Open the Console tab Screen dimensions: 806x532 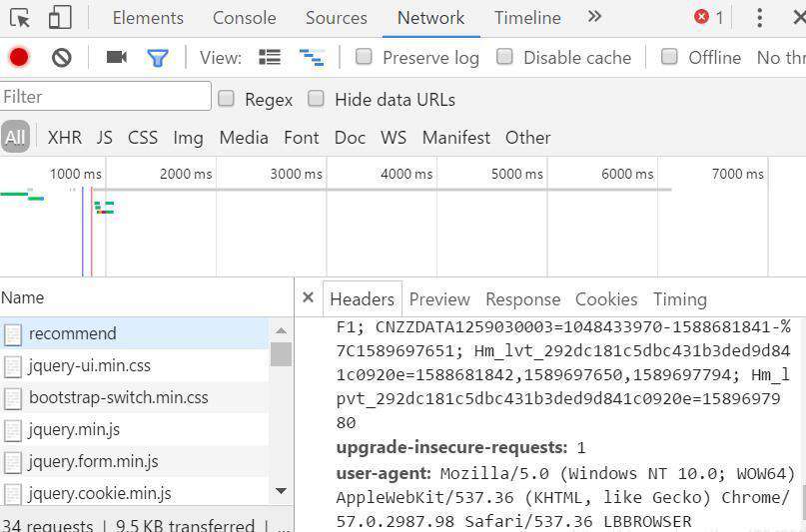[244, 18]
